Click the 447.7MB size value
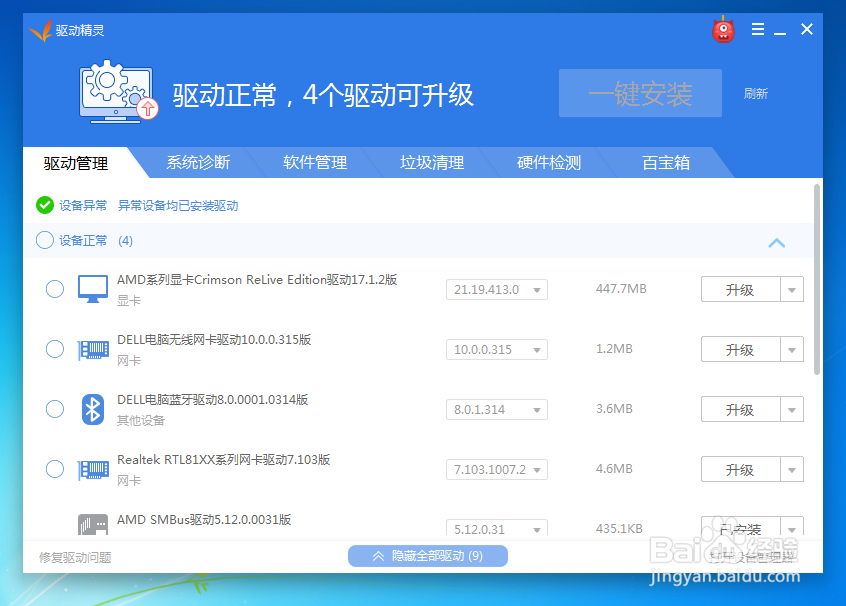846x606 pixels. click(x=621, y=289)
